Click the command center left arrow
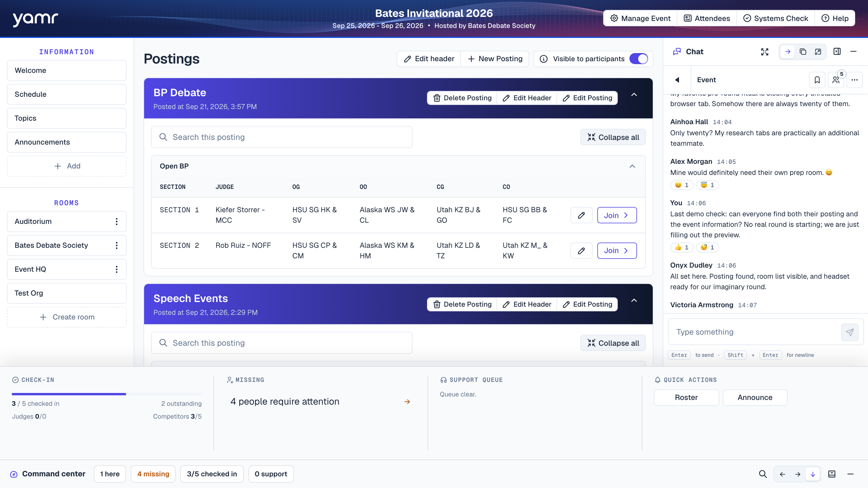This screenshot has width=868, height=488. 783,474
